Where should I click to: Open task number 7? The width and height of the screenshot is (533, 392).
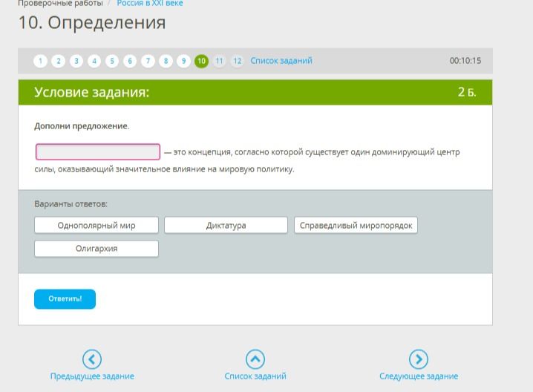[x=148, y=61]
